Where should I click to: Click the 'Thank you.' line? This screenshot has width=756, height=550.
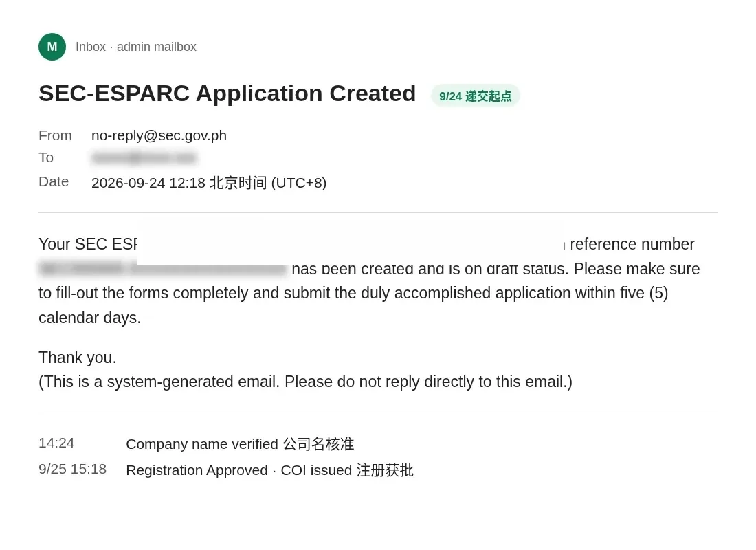78,357
